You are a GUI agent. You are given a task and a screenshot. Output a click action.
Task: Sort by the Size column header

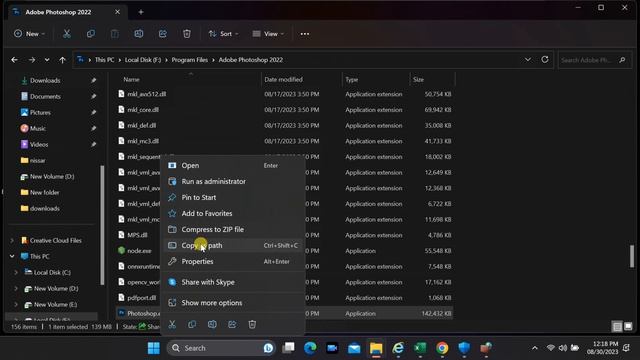pyautogui.click(x=418, y=80)
